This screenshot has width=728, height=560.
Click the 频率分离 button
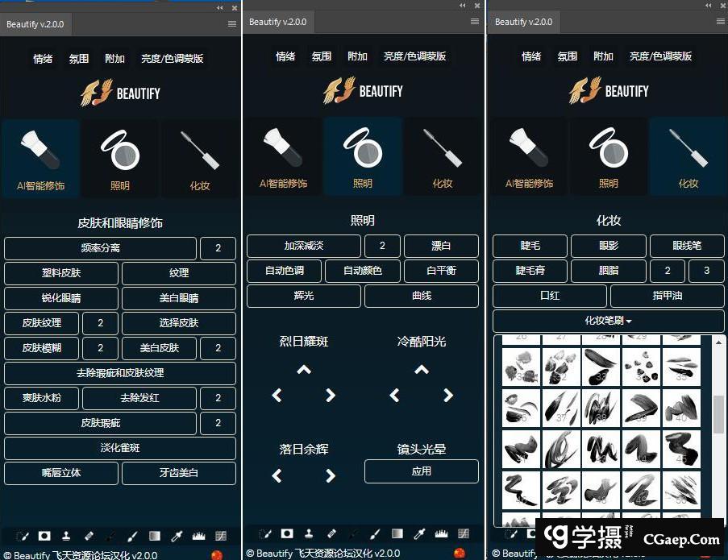(x=101, y=248)
